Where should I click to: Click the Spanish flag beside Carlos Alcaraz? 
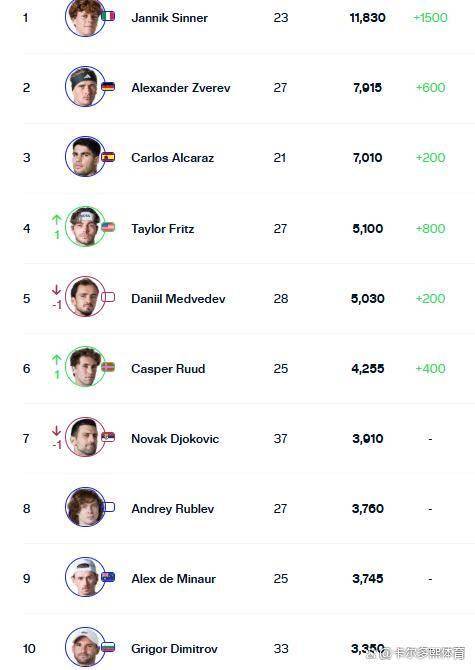pos(108,157)
